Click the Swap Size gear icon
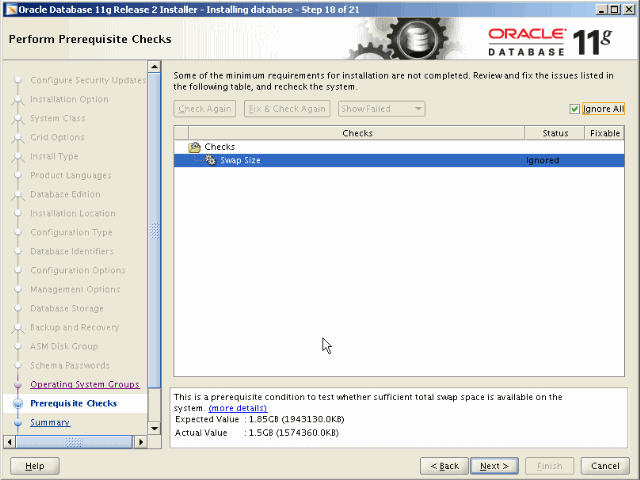 [x=211, y=160]
